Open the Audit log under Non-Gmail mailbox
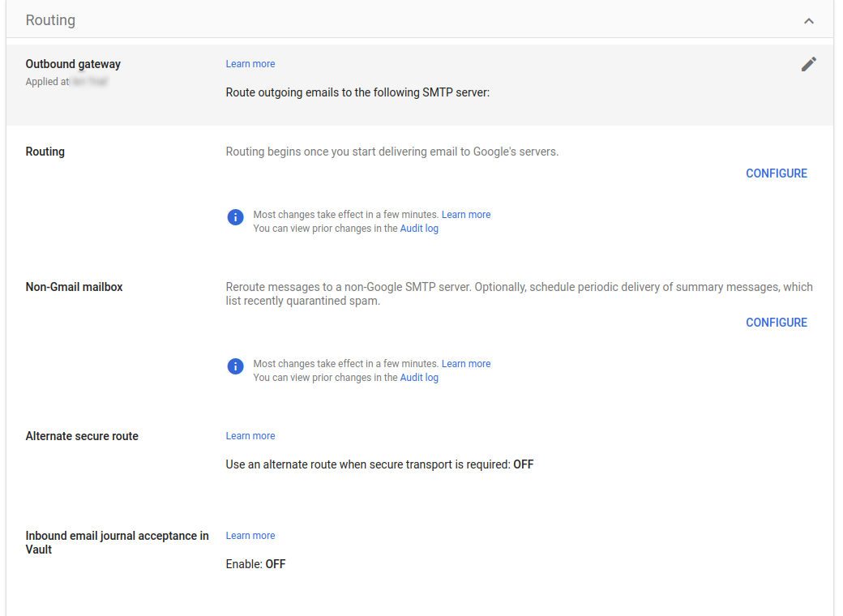 (x=419, y=377)
